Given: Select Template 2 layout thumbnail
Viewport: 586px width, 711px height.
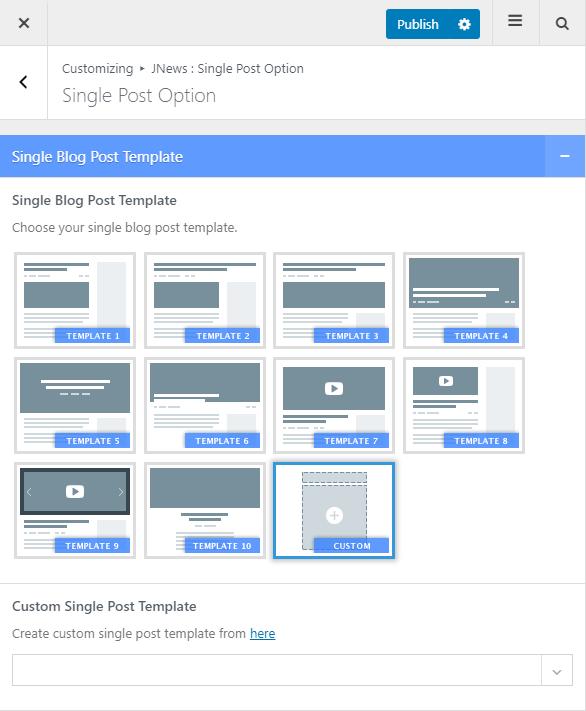Looking at the screenshot, I should tap(205, 301).
